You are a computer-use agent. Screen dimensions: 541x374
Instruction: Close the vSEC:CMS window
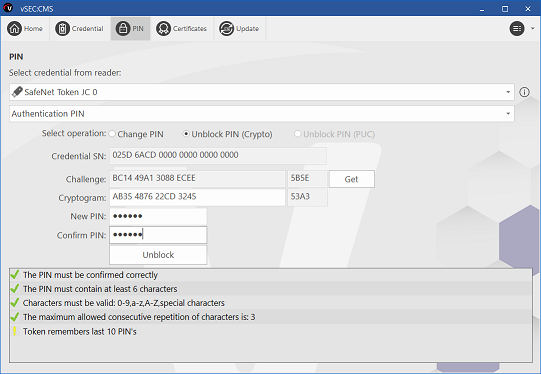point(528,9)
